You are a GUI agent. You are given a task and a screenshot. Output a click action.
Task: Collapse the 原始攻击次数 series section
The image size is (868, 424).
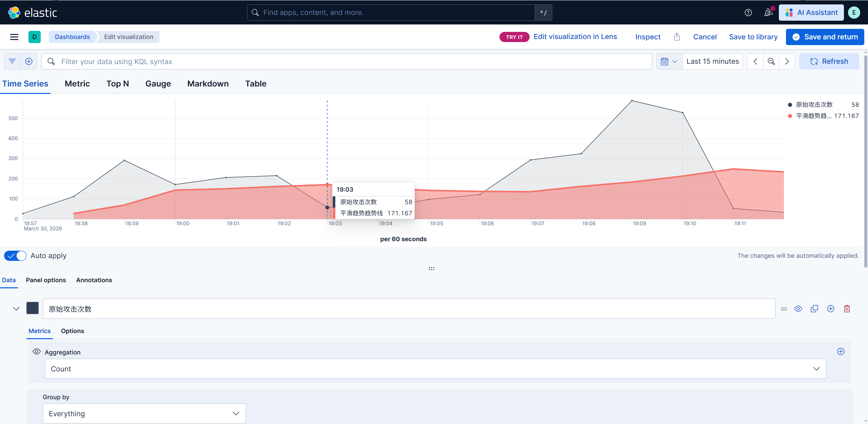(16, 309)
